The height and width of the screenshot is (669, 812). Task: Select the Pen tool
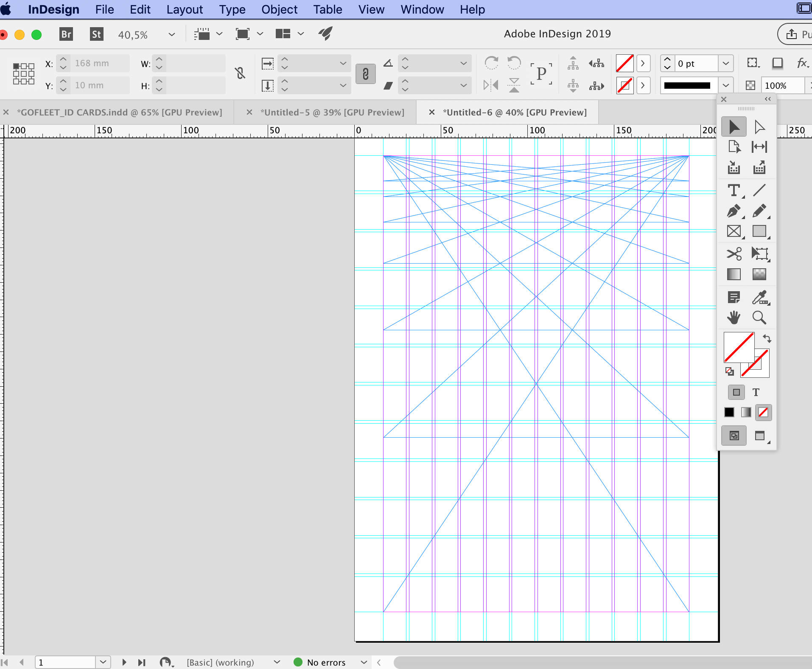734,211
